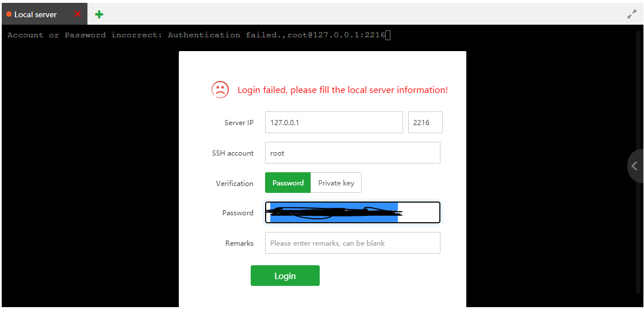Click the Server IP label
The image size is (644, 310).
click(x=239, y=123)
